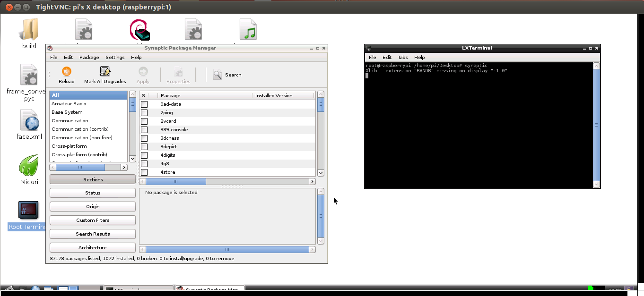
Task: Click the Reload toolbar icon
Action: point(67,72)
